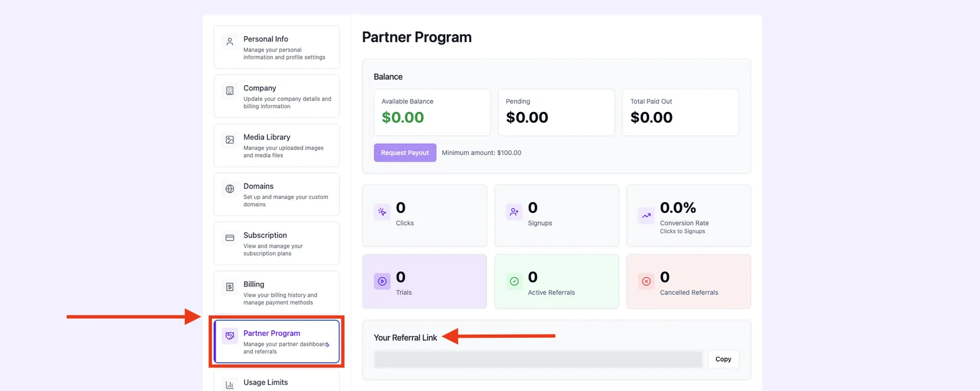Click the "Balance" section title
The image size is (980, 391).
pos(388,77)
